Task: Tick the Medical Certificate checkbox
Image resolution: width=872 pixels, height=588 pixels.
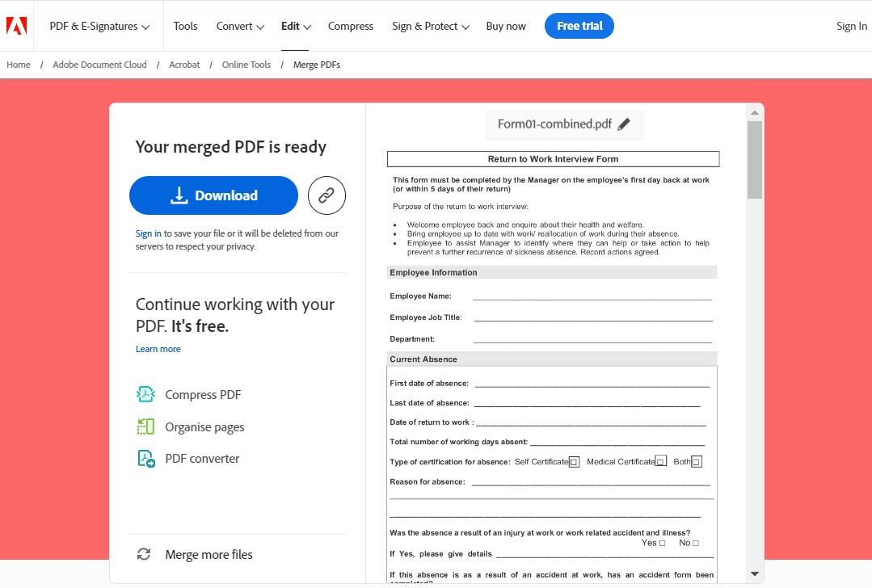Action: [x=660, y=462]
